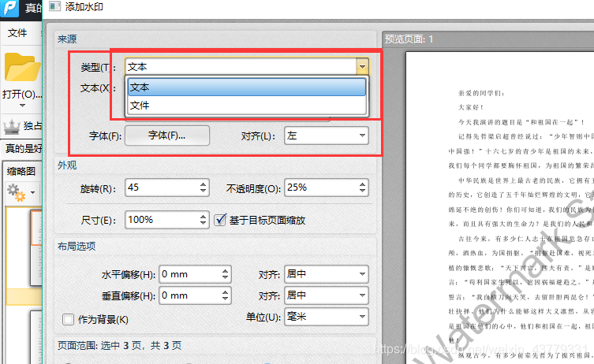Enable the 作为背景(K) checkbox
This screenshot has width=594, height=364.
coord(68,319)
